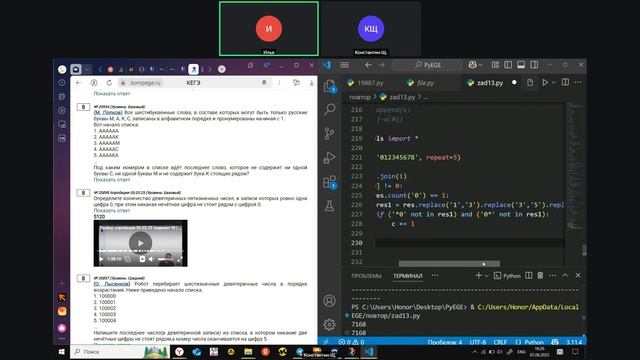Viewport: 640px width, 360px height.
Task: Open the Accounts menu in VS Code
Action: [x=329, y=301]
